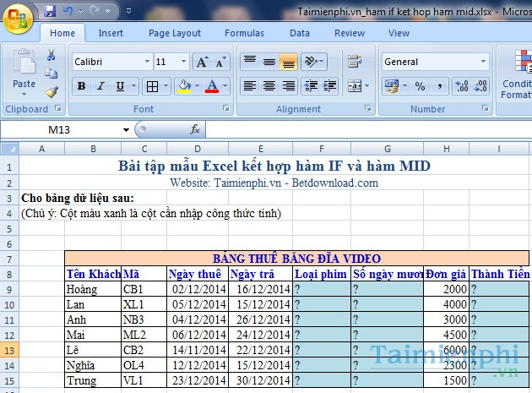Increase font size with Grow Font
The height and width of the screenshot is (393, 532).
click(x=202, y=62)
